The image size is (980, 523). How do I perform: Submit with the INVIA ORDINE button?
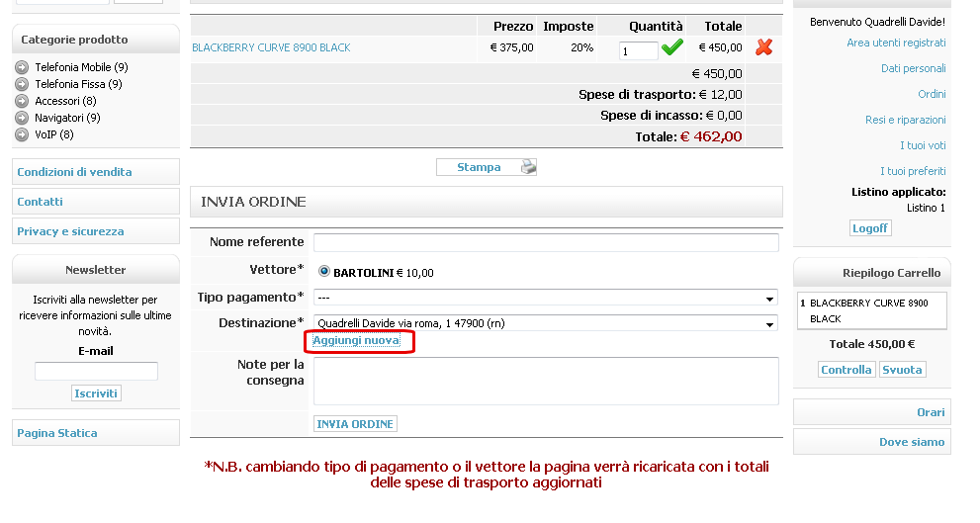[355, 424]
